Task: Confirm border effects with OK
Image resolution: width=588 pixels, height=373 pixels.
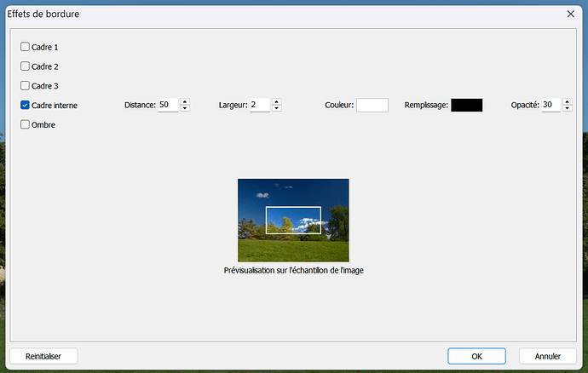Action: click(x=476, y=356)
